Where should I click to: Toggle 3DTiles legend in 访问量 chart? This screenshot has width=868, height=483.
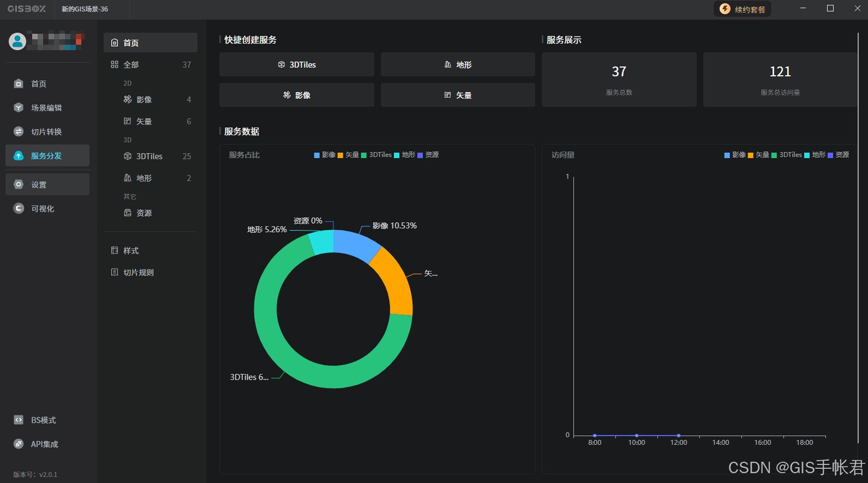click(x=787, y=155)
